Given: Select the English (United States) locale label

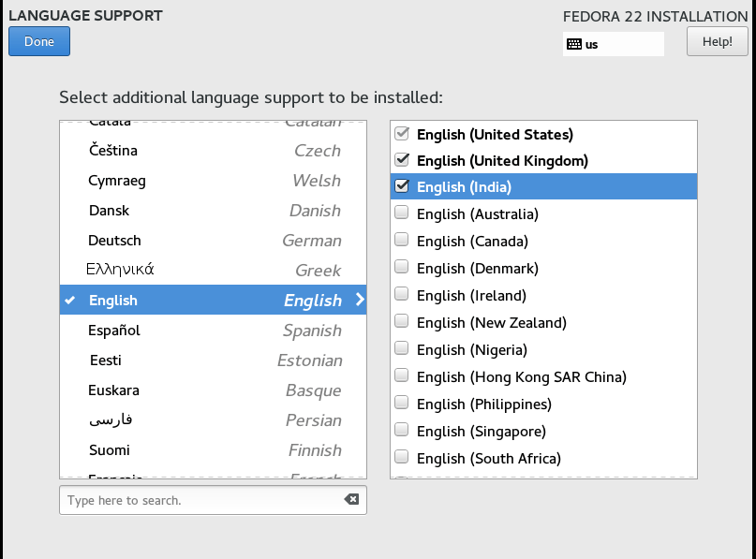Looking at the screenshot, I should (496, 135).
